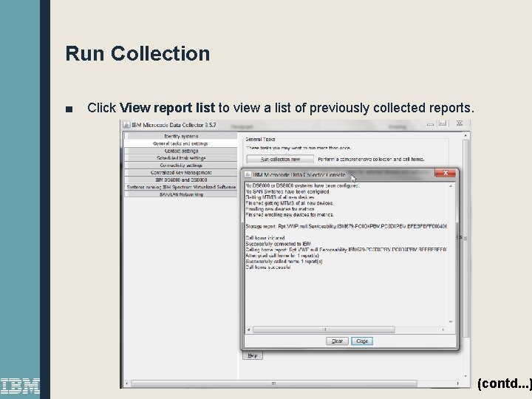This screenshot has height=399, width=532.
Task: Open General tasks and settings tab
Action: (181, 143)
